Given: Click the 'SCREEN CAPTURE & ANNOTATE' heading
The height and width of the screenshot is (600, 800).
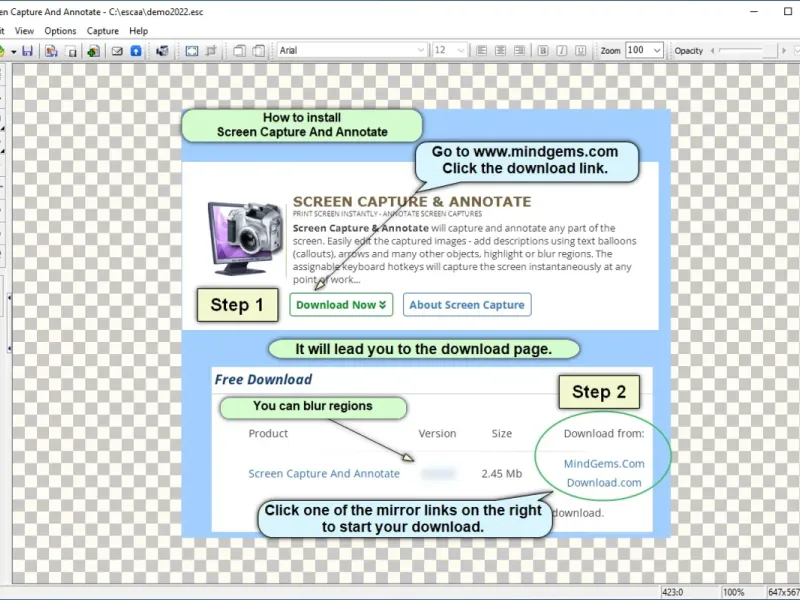Looking at the screenshot, I should tap(412, 202).
